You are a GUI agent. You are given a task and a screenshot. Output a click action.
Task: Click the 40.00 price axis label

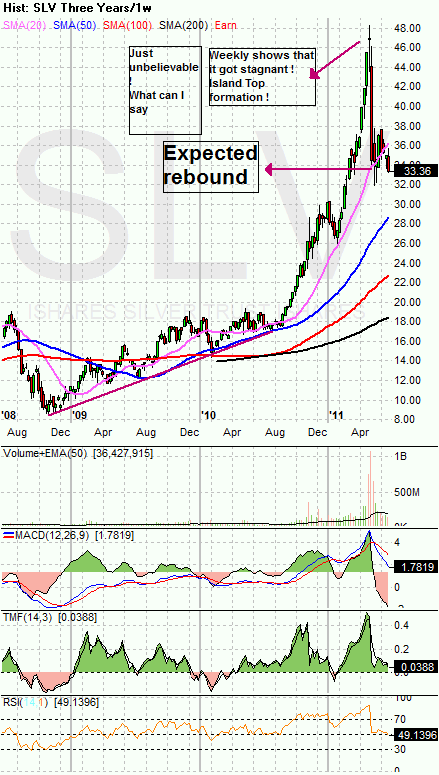point(408,106)
